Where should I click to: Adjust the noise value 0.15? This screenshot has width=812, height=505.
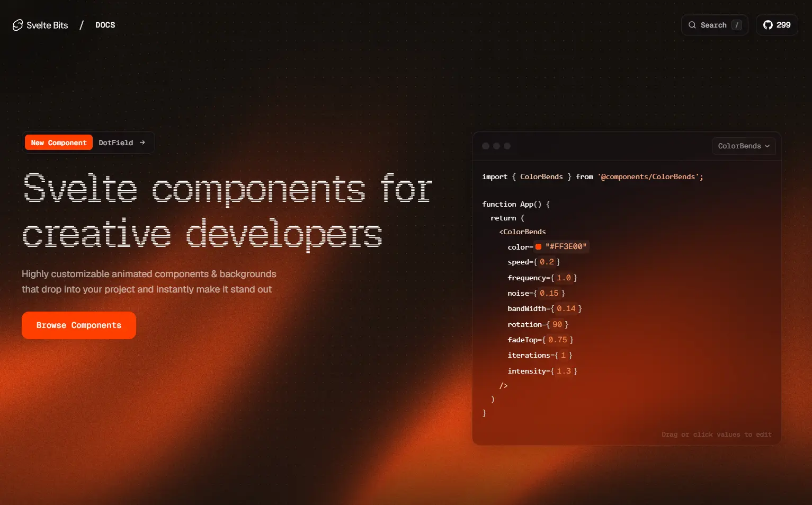pos(549,293)
